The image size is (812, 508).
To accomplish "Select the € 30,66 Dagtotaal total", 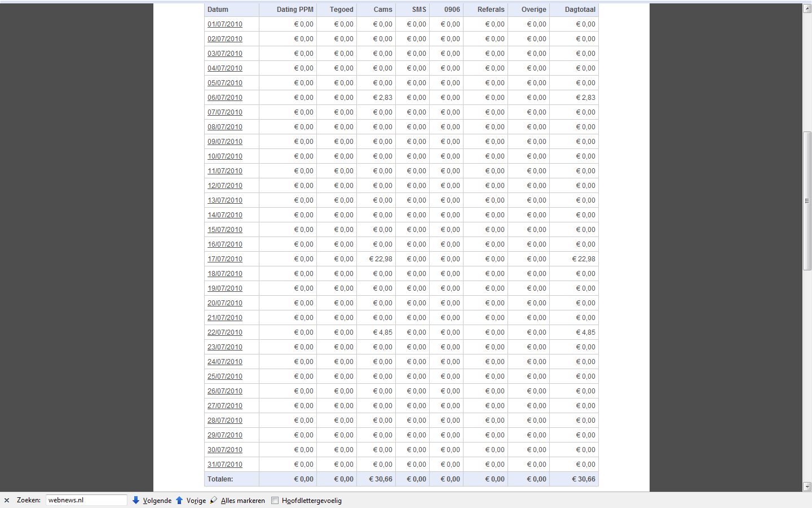I will click(x=584, y=479).
